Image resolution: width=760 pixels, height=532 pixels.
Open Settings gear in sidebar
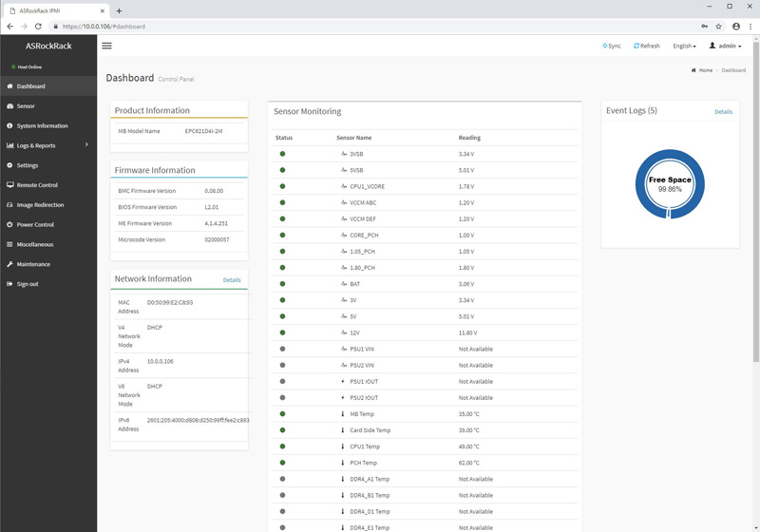click(28, 165)
